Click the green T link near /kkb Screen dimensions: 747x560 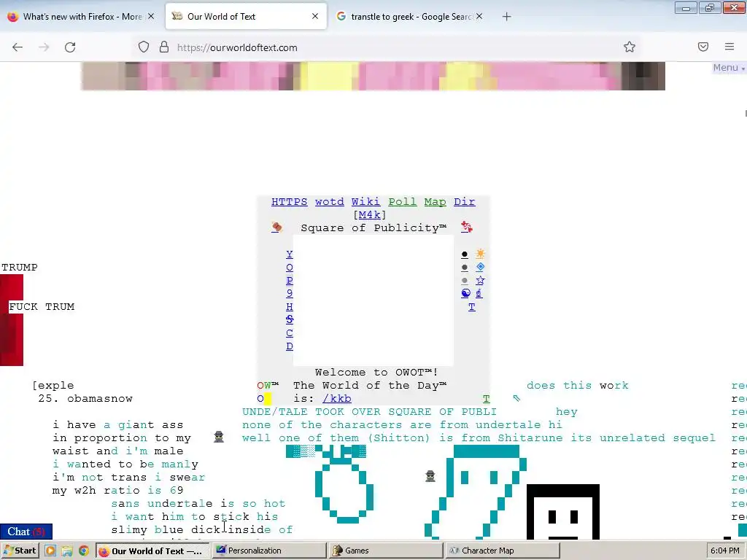[x=486, y=399]
